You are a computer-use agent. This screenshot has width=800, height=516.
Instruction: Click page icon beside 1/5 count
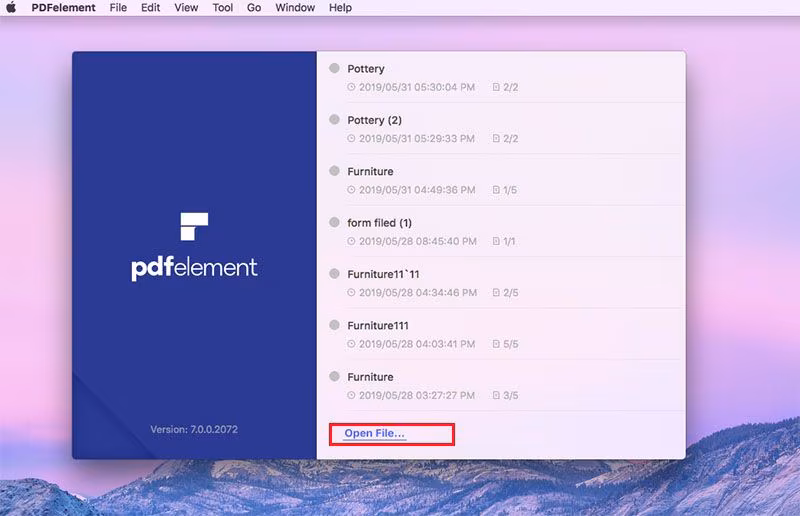point(496,190)
